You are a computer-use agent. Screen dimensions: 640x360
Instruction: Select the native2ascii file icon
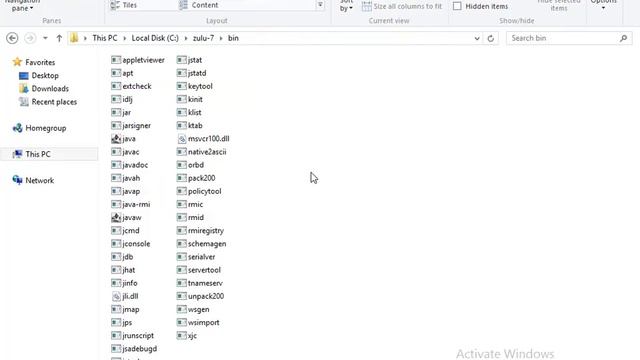point(182,152)
